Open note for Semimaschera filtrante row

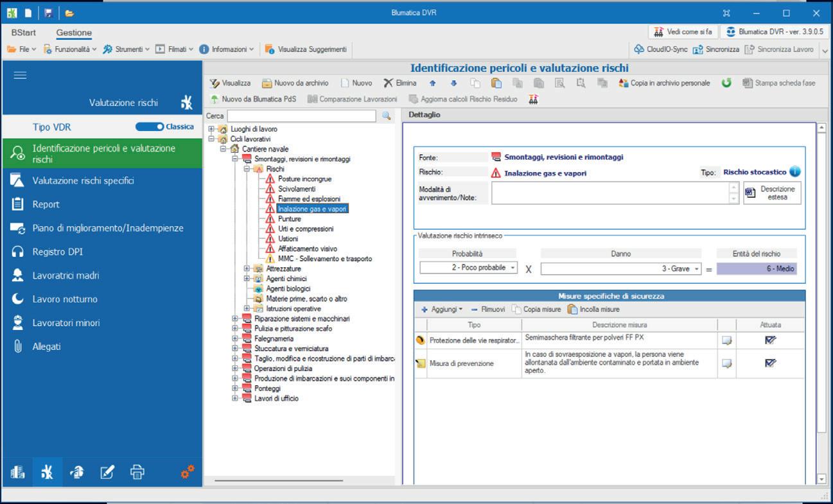726,340
